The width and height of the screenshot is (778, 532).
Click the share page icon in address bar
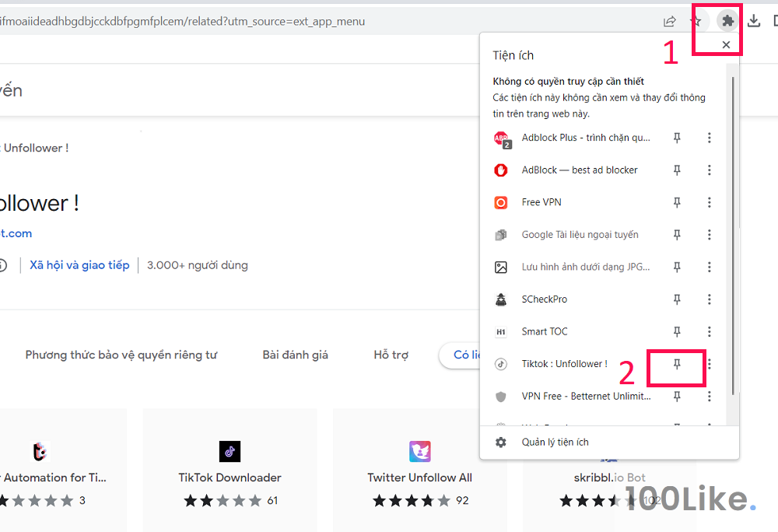pos(669,21)
